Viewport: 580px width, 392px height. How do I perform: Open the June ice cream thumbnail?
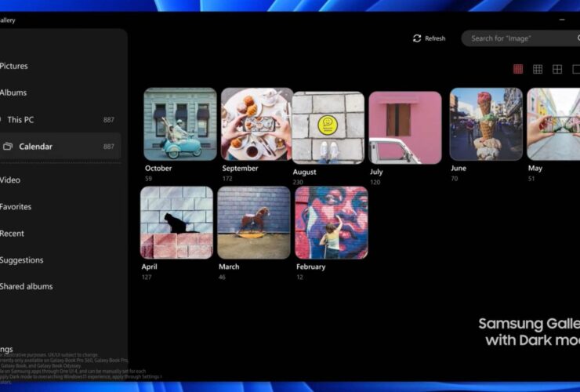(x=486, y=124)
